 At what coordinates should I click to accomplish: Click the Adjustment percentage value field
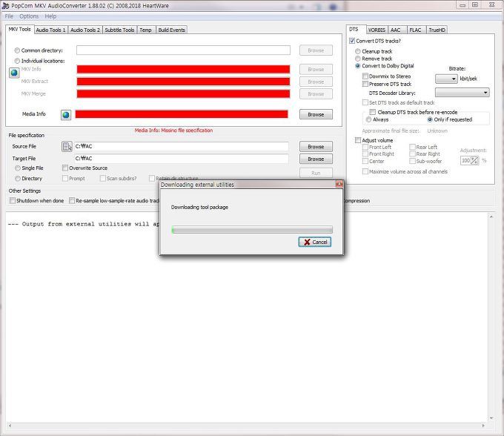point(465,160)
